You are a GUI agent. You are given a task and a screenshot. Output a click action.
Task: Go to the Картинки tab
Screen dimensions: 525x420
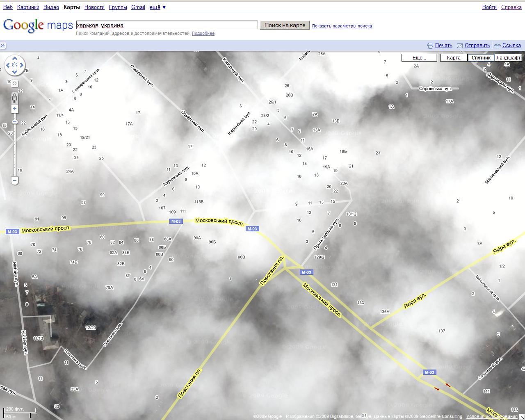pos(28,7)
